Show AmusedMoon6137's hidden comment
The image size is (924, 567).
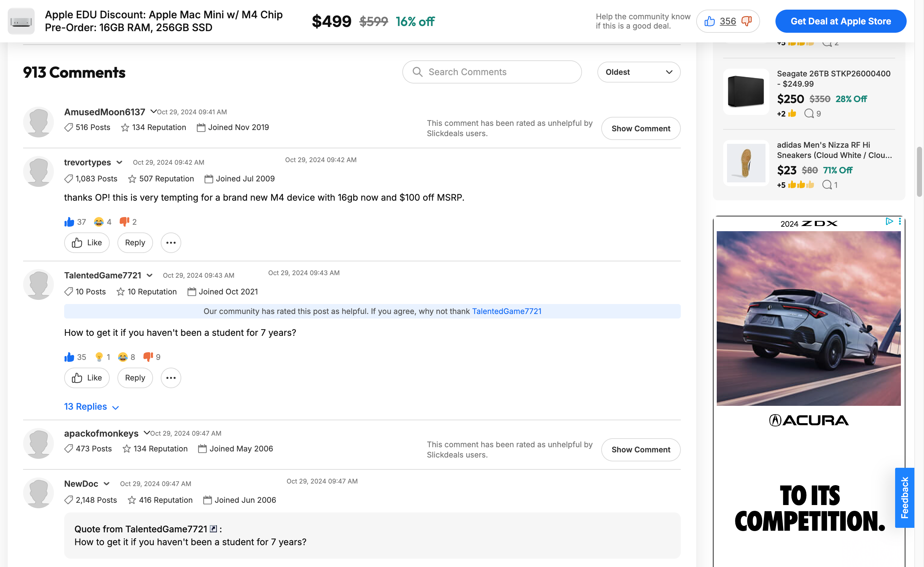pos(640,128)
